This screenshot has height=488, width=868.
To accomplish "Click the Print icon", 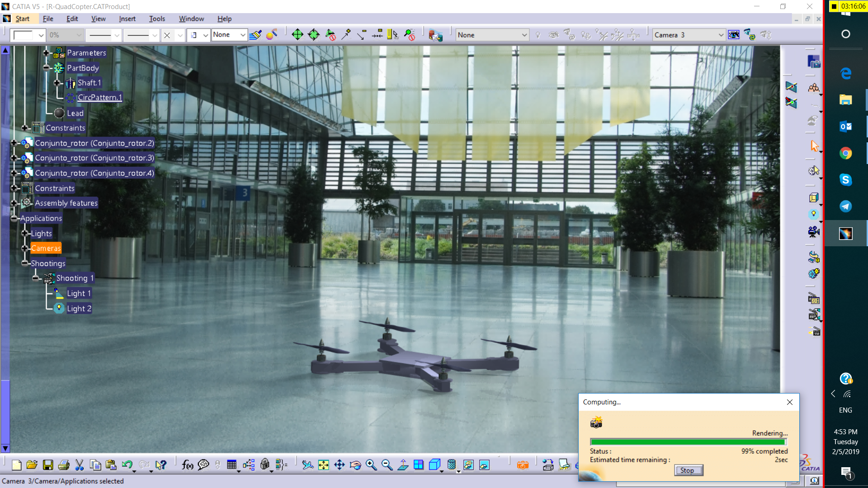I will tap(64, 465).
